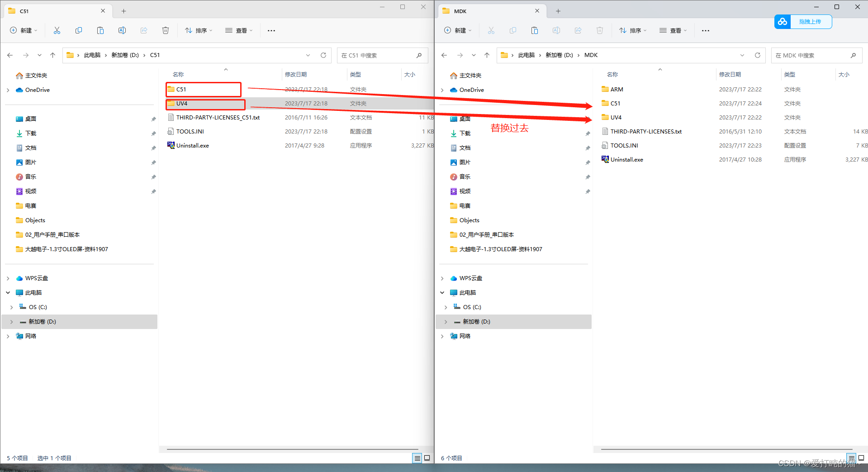Go back in MDK window navigation
The height and width of the screenshot is (472, 868).
444,55
